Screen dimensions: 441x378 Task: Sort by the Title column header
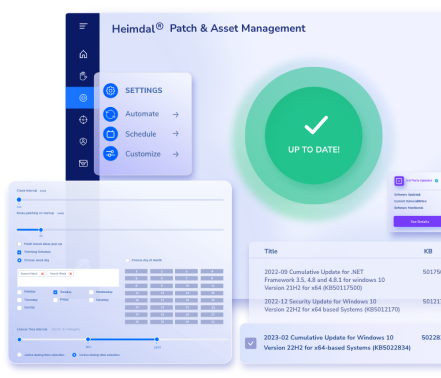tap(271, 251)
